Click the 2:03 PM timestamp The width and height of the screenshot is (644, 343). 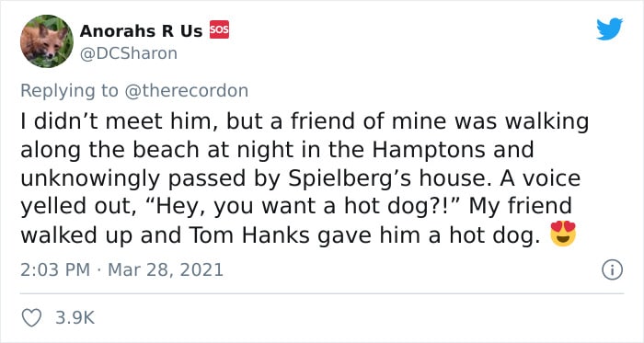pyautogui.click(x=55, y=270)
